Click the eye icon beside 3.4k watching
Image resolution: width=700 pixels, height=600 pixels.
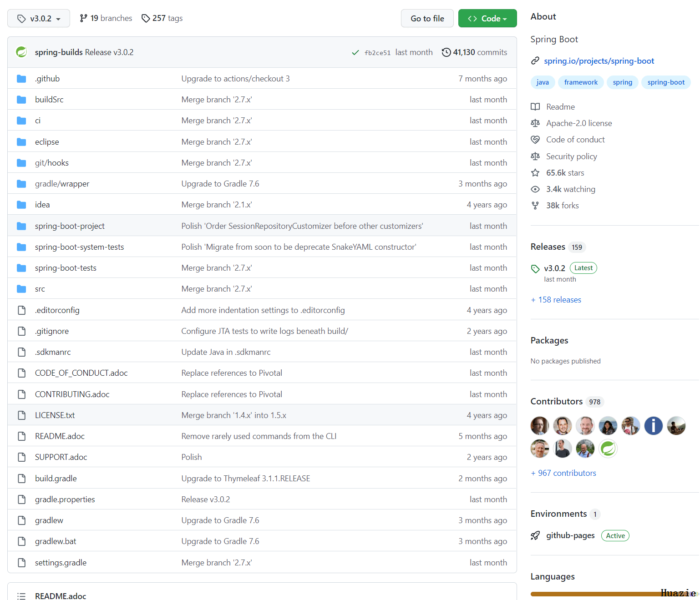pos(535,189)
